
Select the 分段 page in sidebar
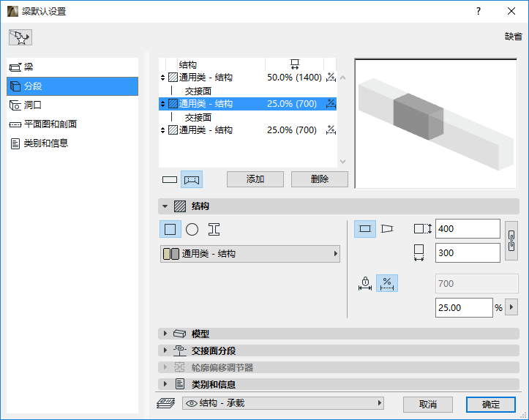coord(72,86)
